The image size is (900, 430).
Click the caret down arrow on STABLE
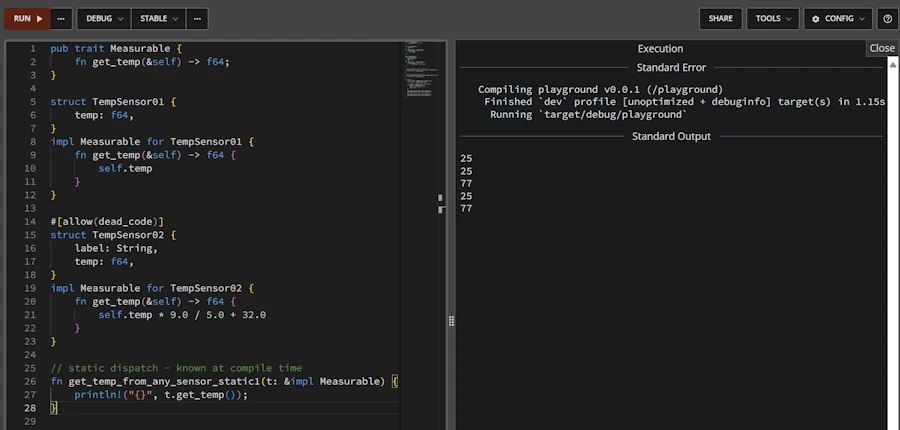[175, 19]
